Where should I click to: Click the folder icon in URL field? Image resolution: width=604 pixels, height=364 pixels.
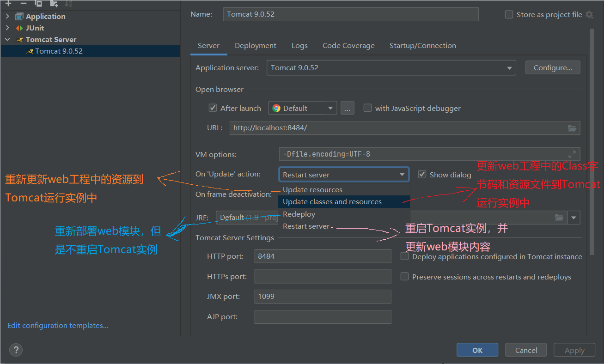click(x=572, y=128)
